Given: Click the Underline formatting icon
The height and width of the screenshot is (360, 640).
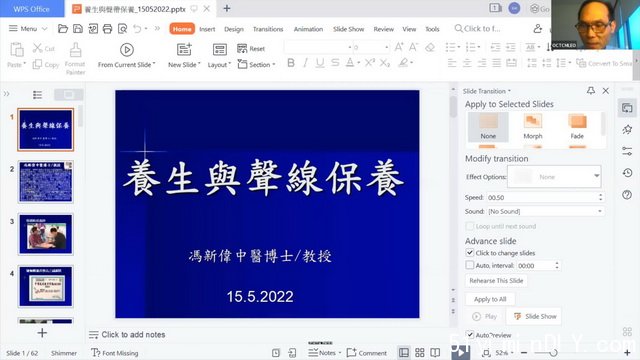Looking at the screenshot, I should [320, 63].
